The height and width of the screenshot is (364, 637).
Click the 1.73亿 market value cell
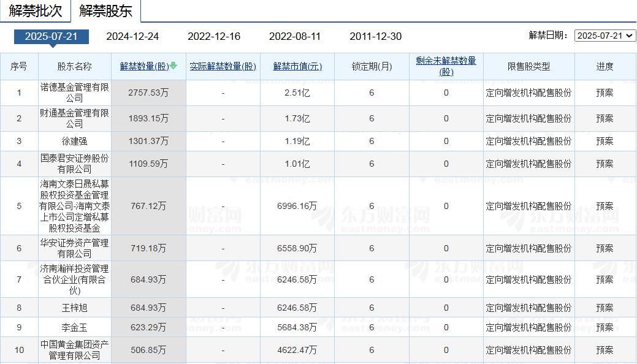click(297, 118)
